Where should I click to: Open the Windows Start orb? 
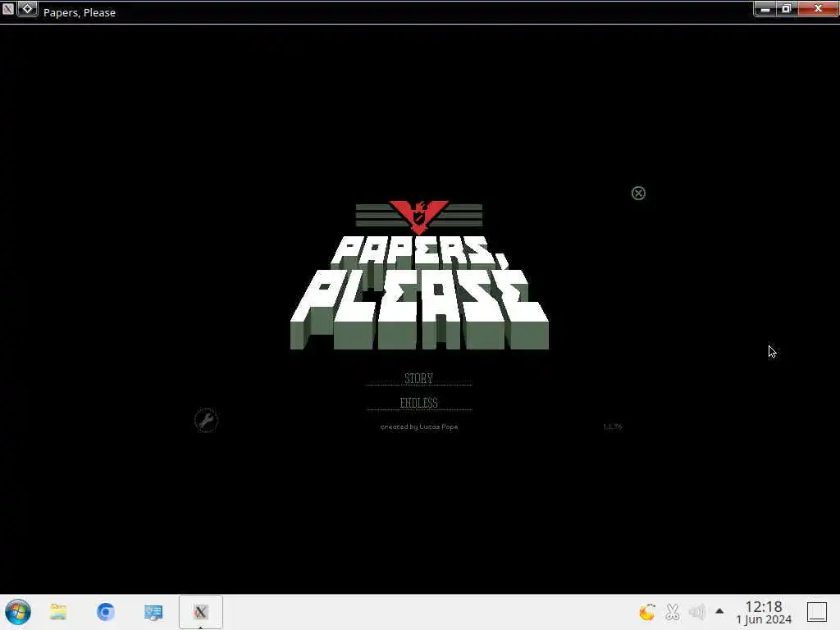click(18, 612)
